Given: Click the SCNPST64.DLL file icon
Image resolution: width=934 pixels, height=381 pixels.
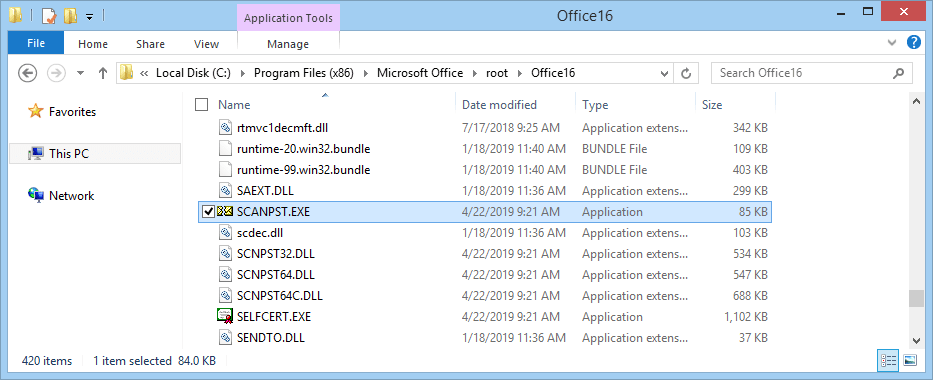Looking at the screenshot, I should [225, 274].
